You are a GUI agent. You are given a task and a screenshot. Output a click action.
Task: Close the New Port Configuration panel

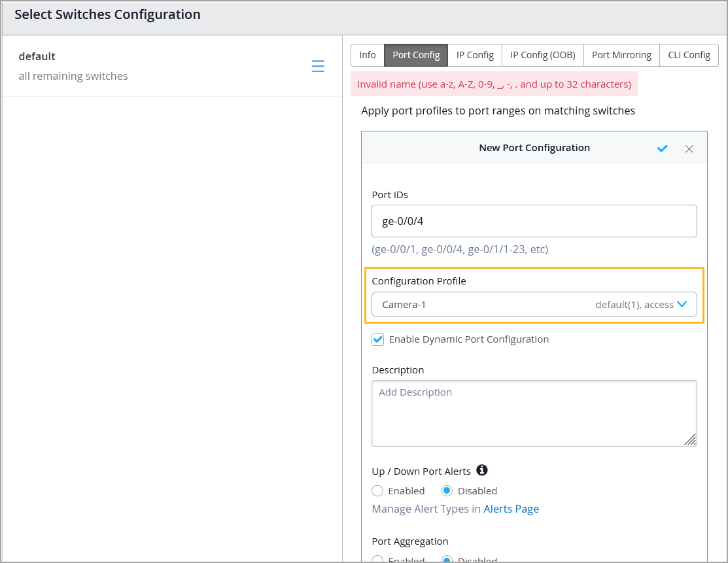click(689, 148)
